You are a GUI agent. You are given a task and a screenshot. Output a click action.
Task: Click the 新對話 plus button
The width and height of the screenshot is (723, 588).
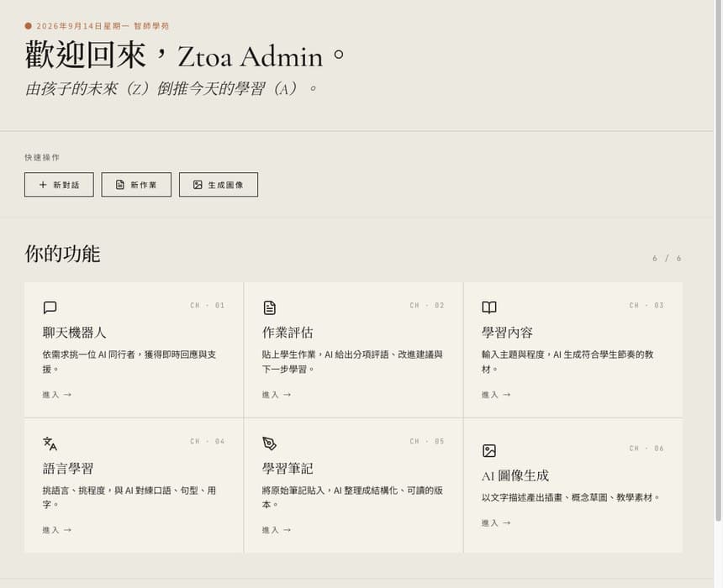(59, 185)
